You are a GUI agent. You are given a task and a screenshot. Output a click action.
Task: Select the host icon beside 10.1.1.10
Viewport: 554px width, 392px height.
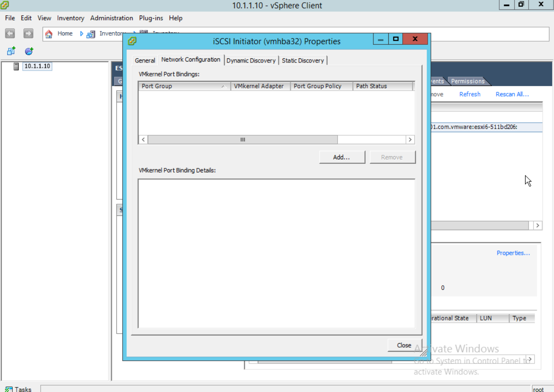click(16, 66)
